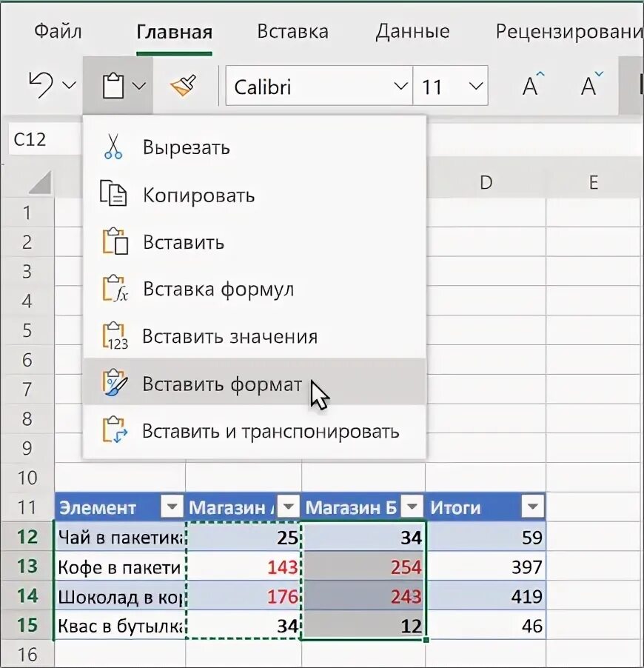Click the Name Box showing C12

[44, 139]
